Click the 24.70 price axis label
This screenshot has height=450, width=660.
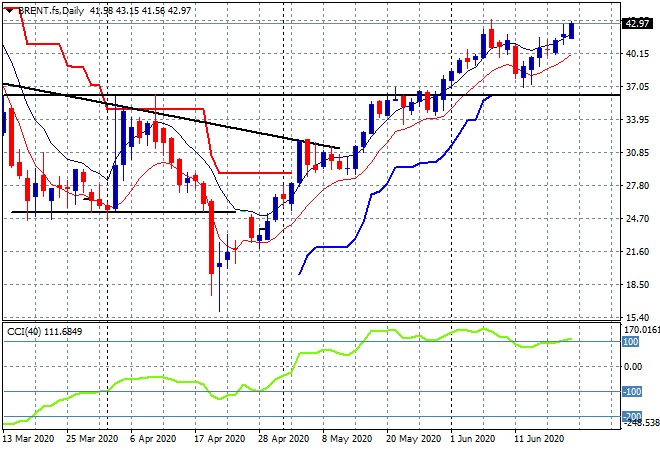[637, 219]
